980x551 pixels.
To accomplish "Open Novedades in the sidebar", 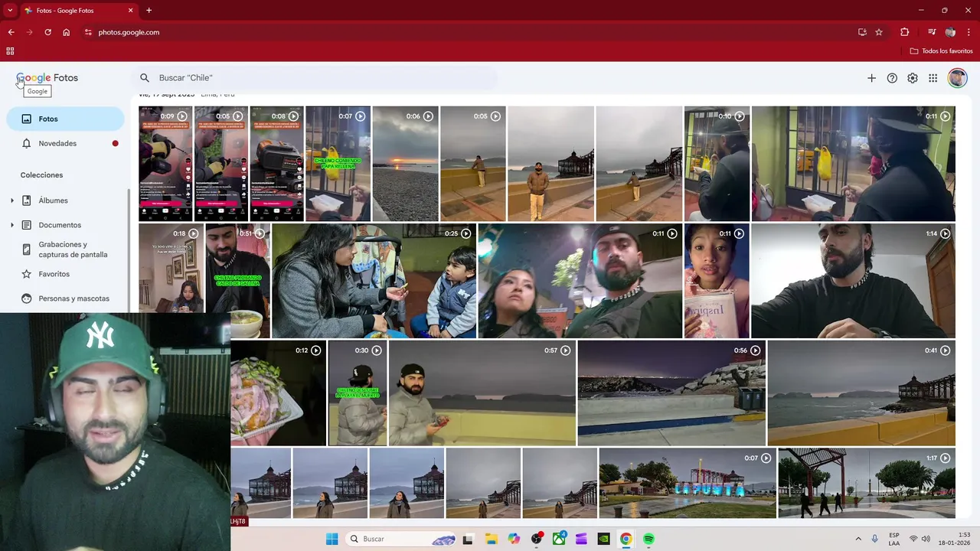I will (65, 143).
